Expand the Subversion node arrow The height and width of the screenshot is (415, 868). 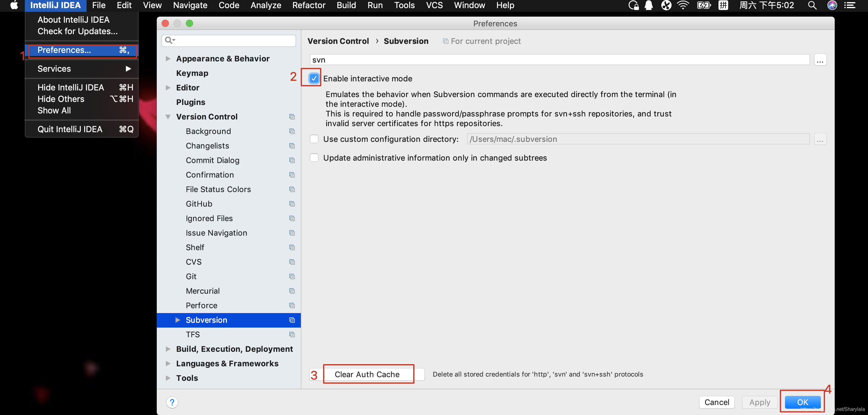(x=178, y=320)
